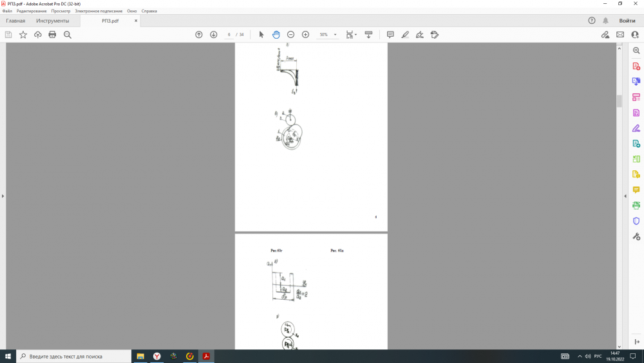This screenshot has height=363, width=644.
Task: Select the highlighter pen tool
Action: tap(405, 35)
